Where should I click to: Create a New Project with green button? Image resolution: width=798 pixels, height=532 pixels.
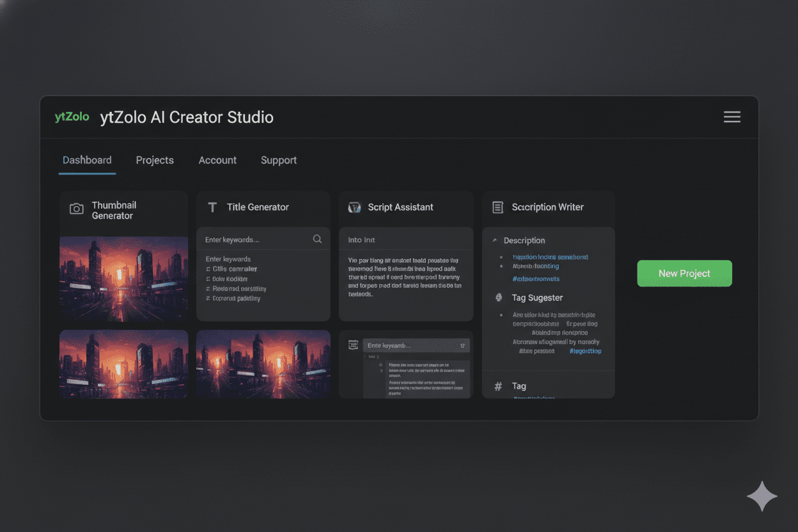(684, 273)
